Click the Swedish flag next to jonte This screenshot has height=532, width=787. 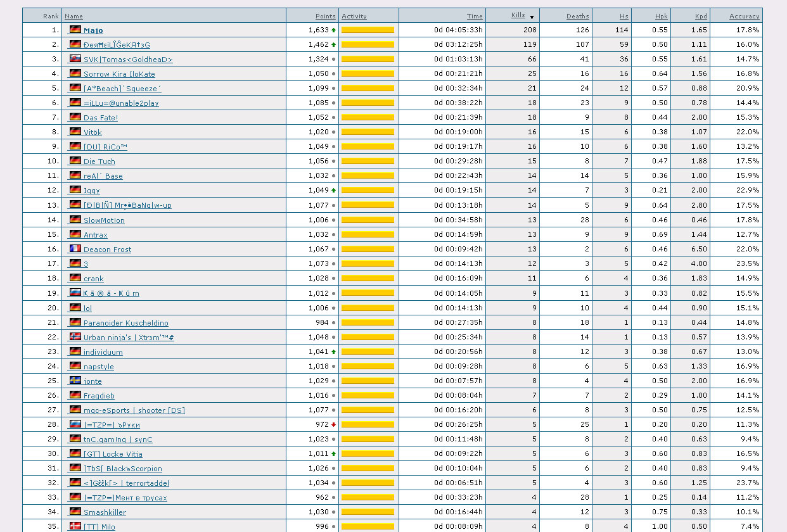pos(75,381)
